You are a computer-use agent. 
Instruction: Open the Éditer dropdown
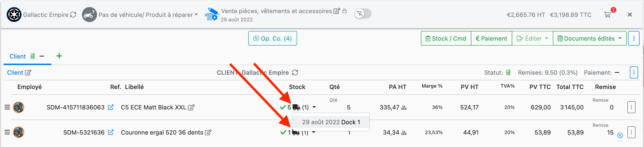[x=532, y=39]
